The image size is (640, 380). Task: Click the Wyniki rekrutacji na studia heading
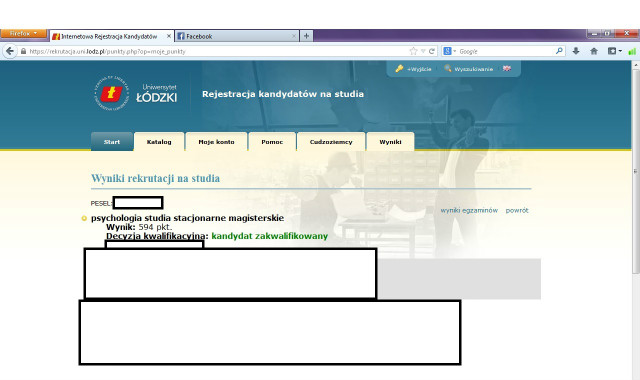click(156, 178)
